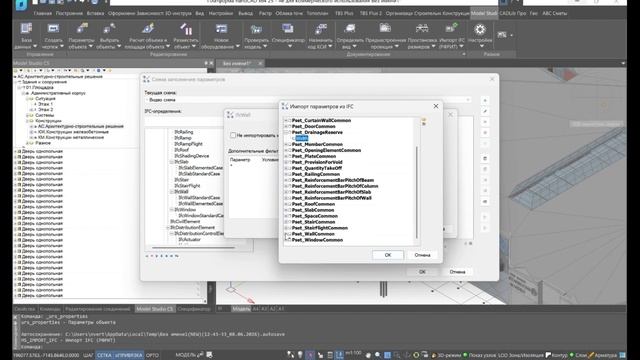Select Этаж 1 in the project tree
The width and height of the screenshot is (640, 360).
point(45,104)
